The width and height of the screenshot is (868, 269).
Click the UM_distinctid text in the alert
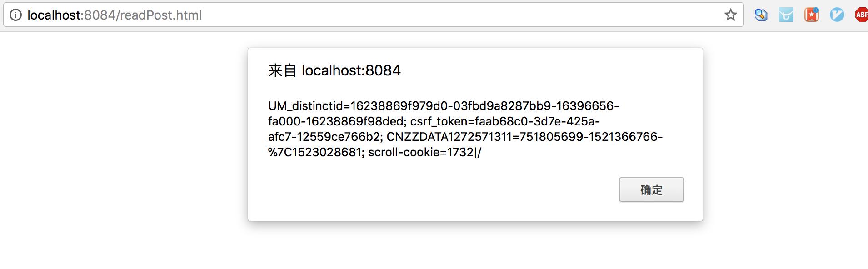[305, 106]
